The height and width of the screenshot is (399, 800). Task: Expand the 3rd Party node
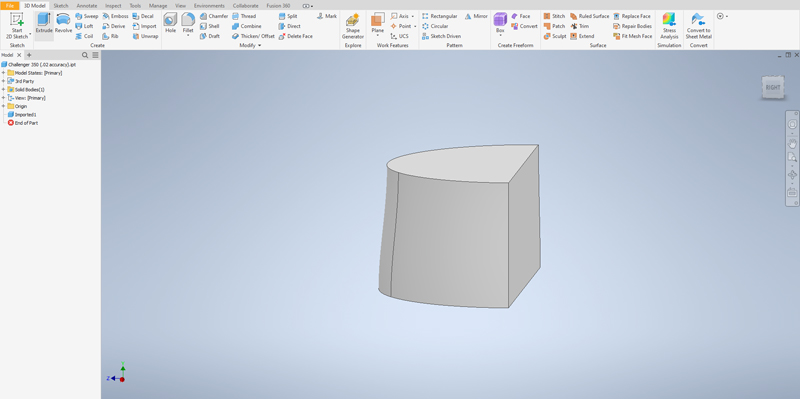[4, 81]
